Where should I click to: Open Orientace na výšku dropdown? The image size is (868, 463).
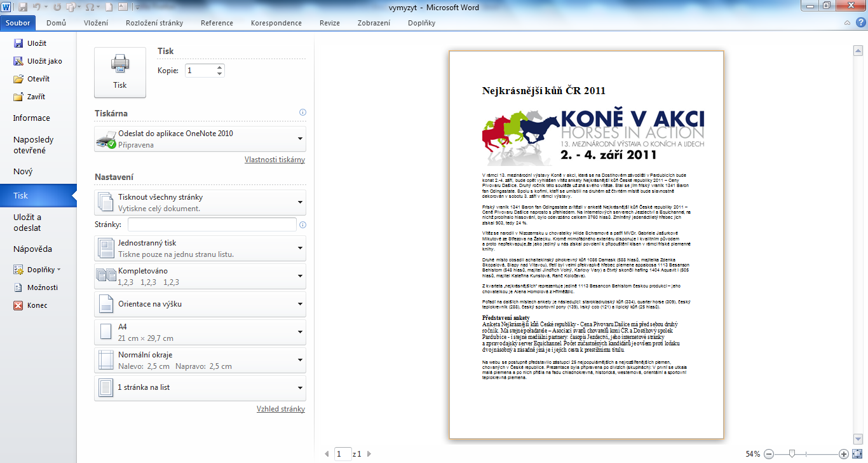(x=200, y=305)
